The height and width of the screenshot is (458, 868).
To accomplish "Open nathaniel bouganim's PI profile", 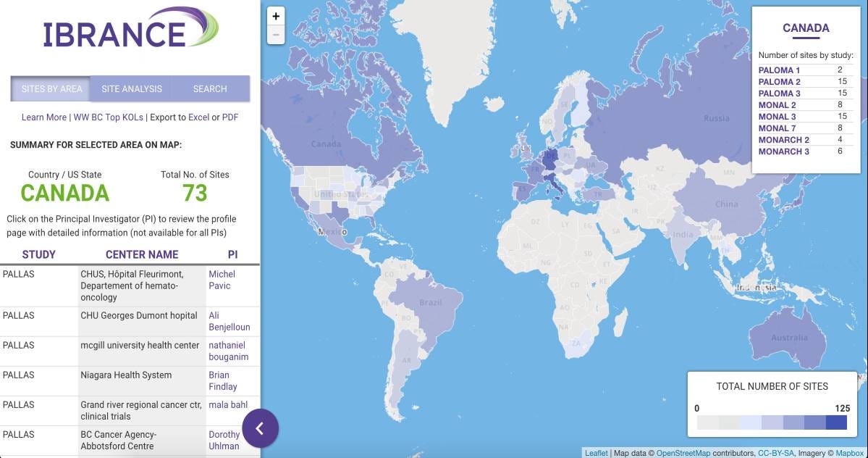I will point(228,351).
